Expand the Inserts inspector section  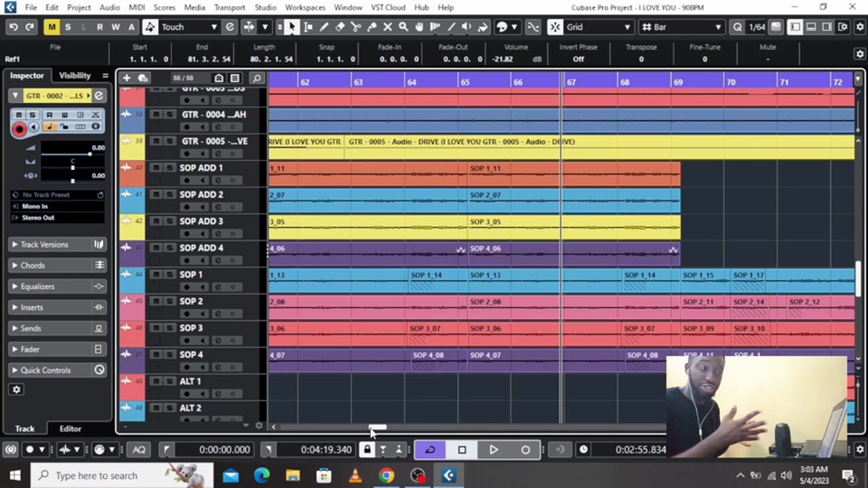(58, 307)
